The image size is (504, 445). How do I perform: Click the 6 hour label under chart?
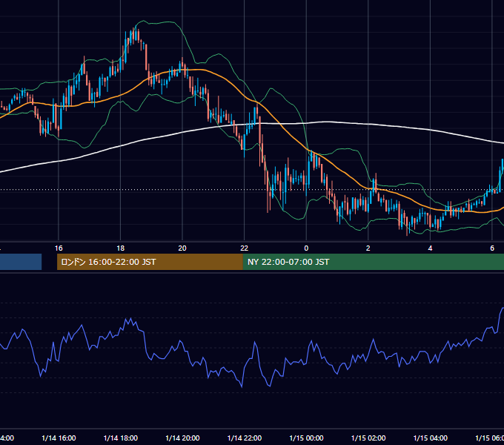point(492,248)
